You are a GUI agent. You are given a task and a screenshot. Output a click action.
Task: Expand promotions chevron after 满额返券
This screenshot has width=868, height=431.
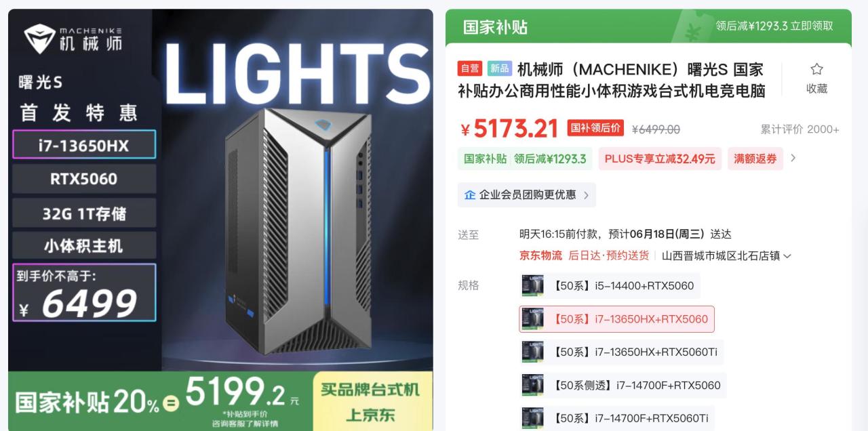tap(793, 159)
